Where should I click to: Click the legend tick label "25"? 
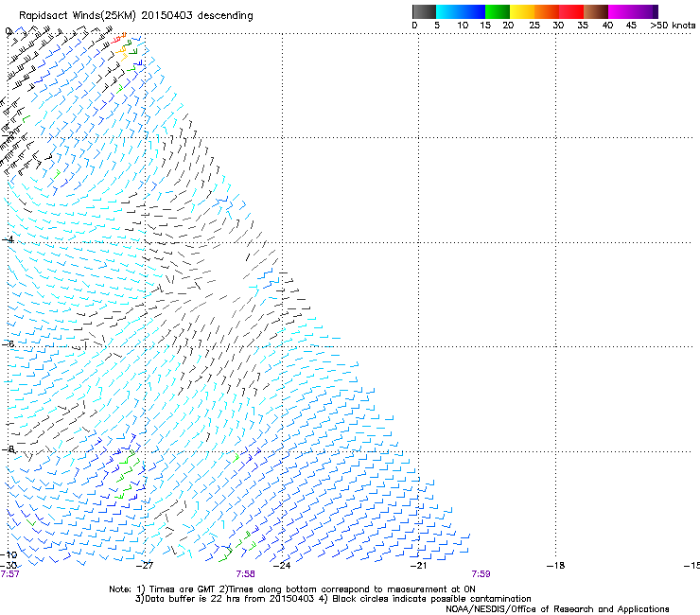coord(534,26)
